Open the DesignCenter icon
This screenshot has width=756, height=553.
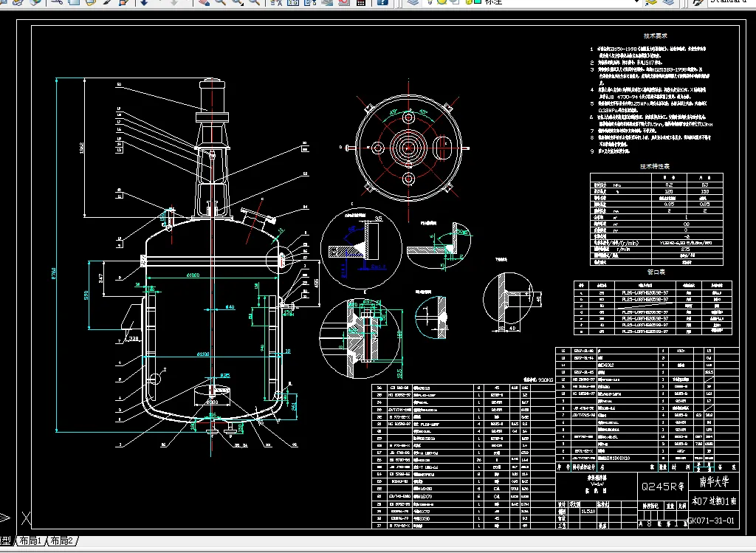(292, 2)
